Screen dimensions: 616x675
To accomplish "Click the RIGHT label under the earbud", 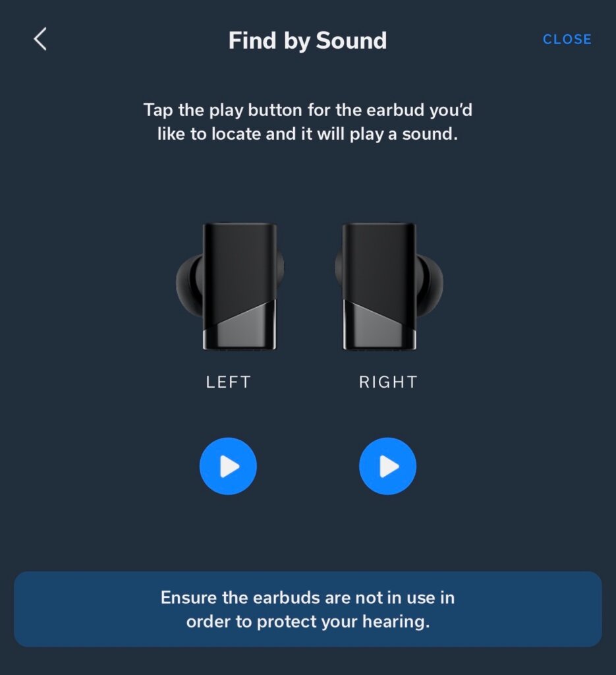I will [388, 382].
